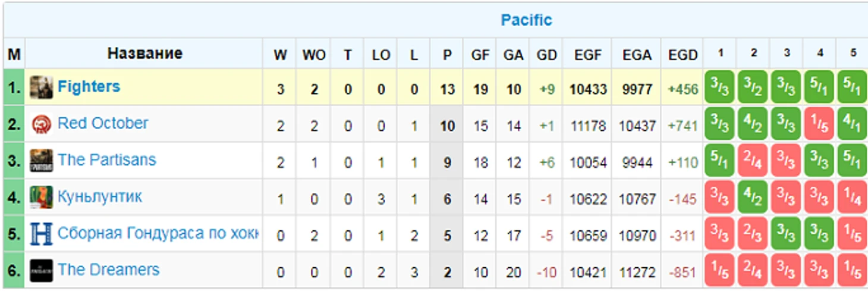Viewport: 868px width, 291px height.
Task: Click The Partisans team logo icon
Action: (x=41, y=161)
